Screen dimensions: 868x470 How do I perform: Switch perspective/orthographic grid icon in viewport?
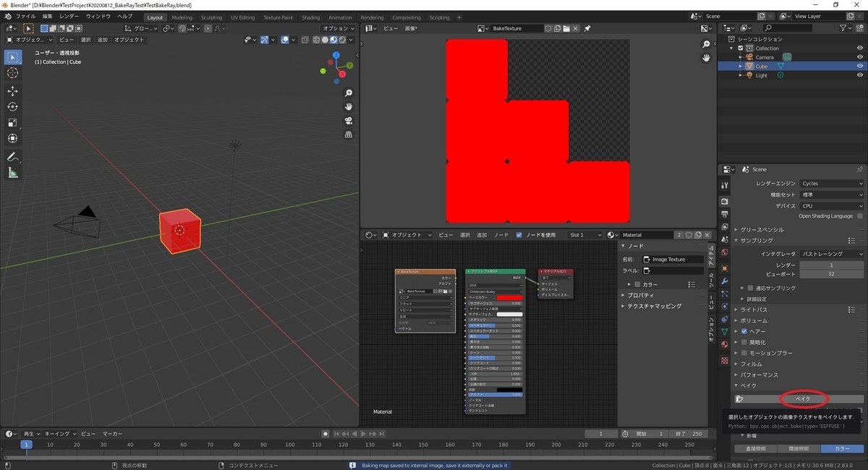tap(349, 134)
